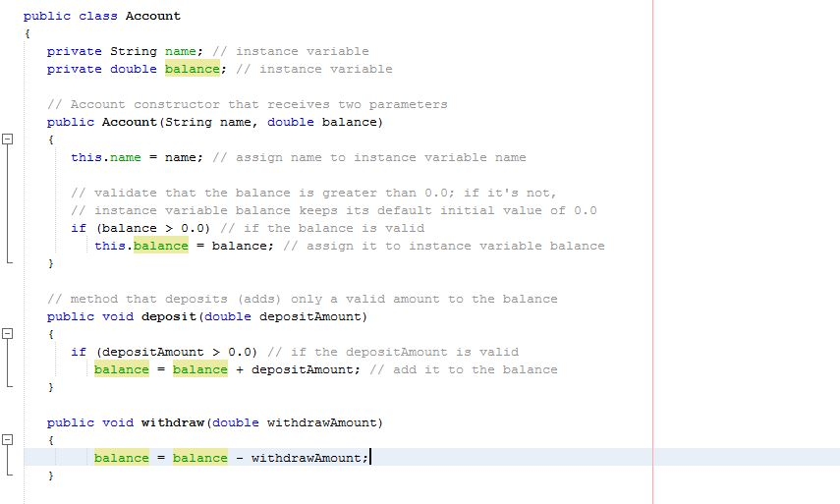Click highlighted 'balance' in 'private double balance;'
Viewport: 840px width, 504px height.
coord(193,69)
